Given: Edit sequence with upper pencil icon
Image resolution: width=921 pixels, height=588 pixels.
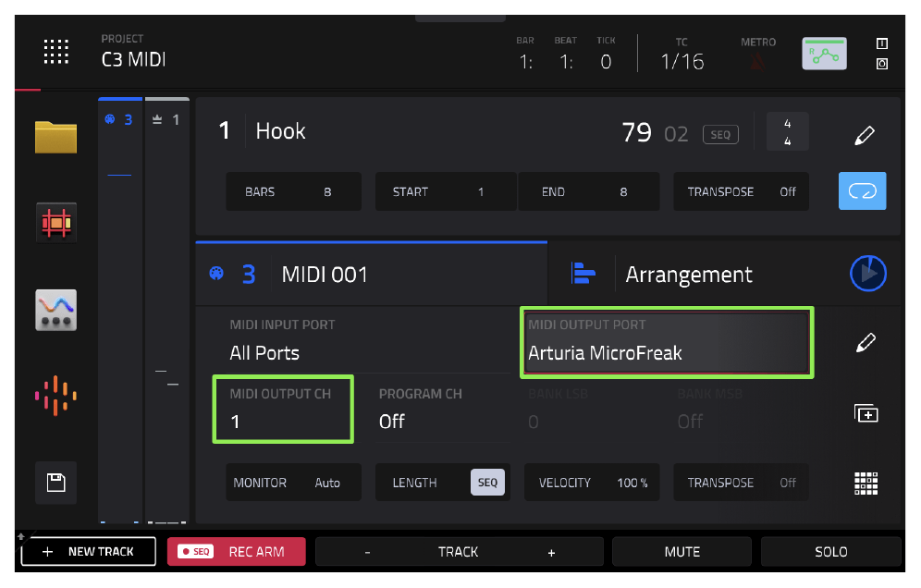Looking at the screenshot, I should point(865,135).
